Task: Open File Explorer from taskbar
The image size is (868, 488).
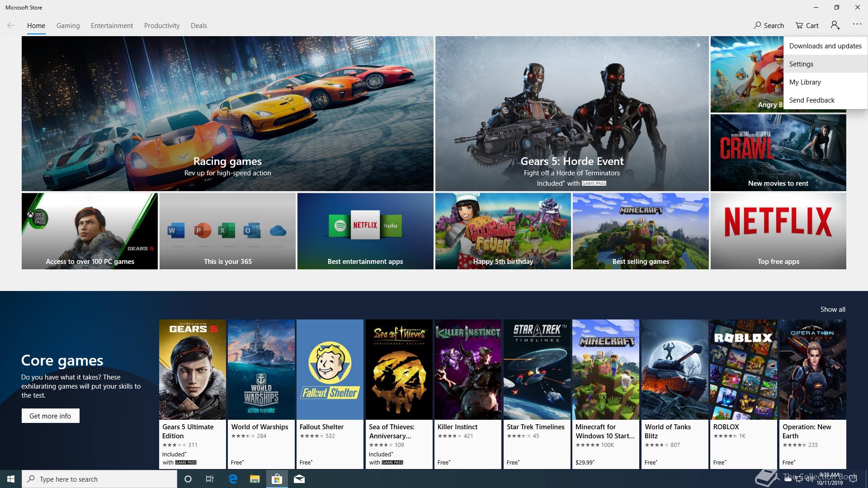Action: [x=255, y=479]
